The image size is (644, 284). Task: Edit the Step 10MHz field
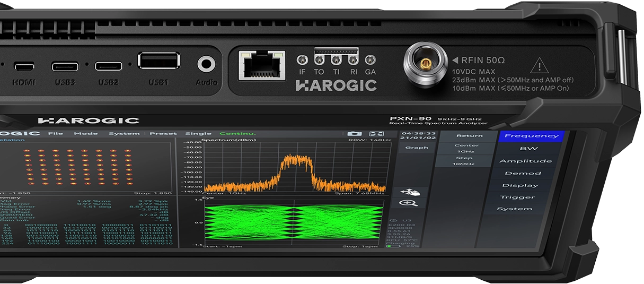pos(464,161)
